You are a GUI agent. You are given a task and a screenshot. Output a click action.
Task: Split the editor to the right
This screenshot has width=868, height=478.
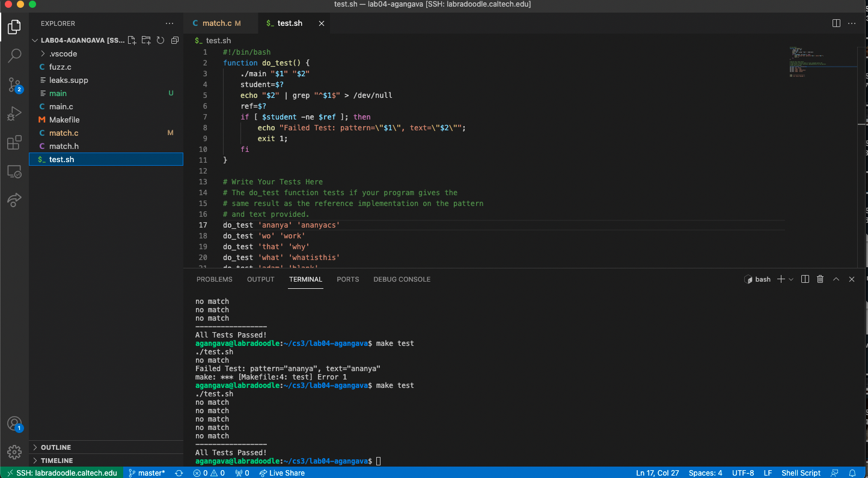click(x=836, y=23)
